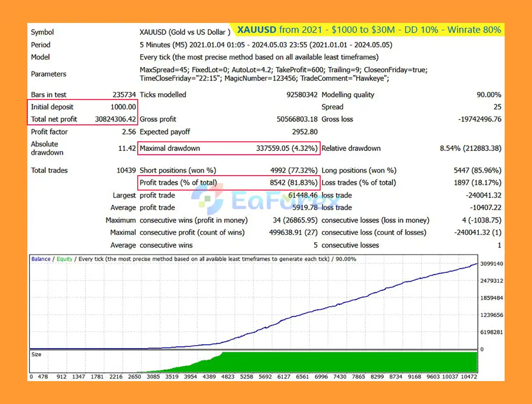The width and height of the screenshot is (532, 404).
Task: Click the Short positions won percentage
Action: (293, 171)
